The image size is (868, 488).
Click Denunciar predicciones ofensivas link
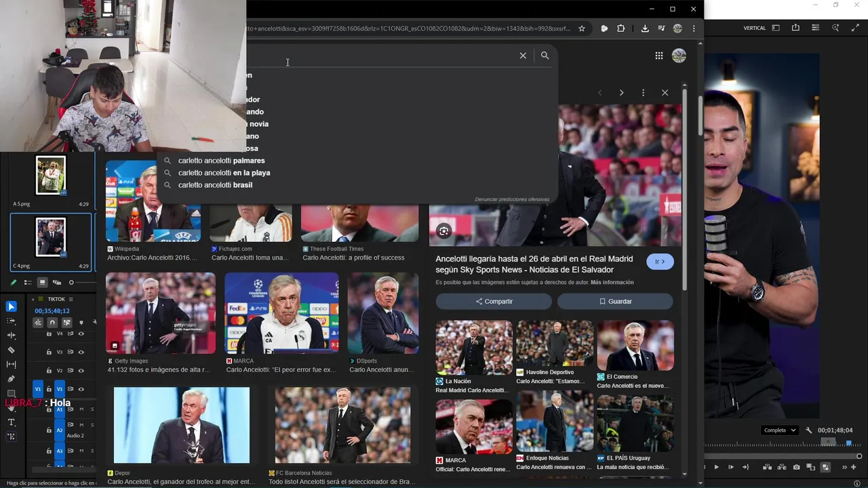(512, 199)
